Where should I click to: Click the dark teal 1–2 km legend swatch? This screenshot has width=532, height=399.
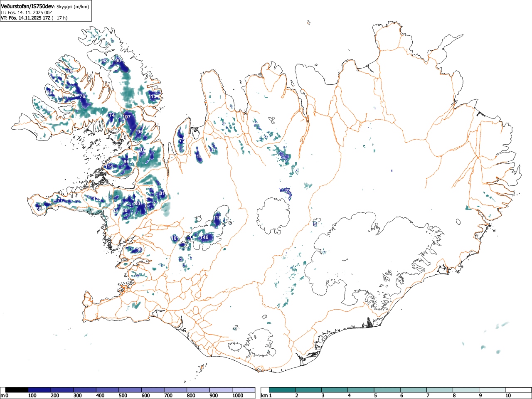pos(282,390)
